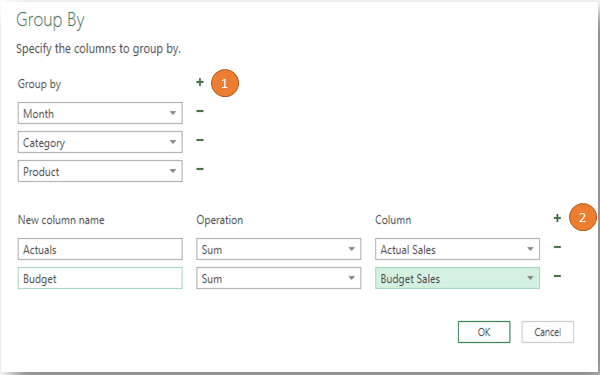Click the 'Column' header label

click(x=393, y=220)
